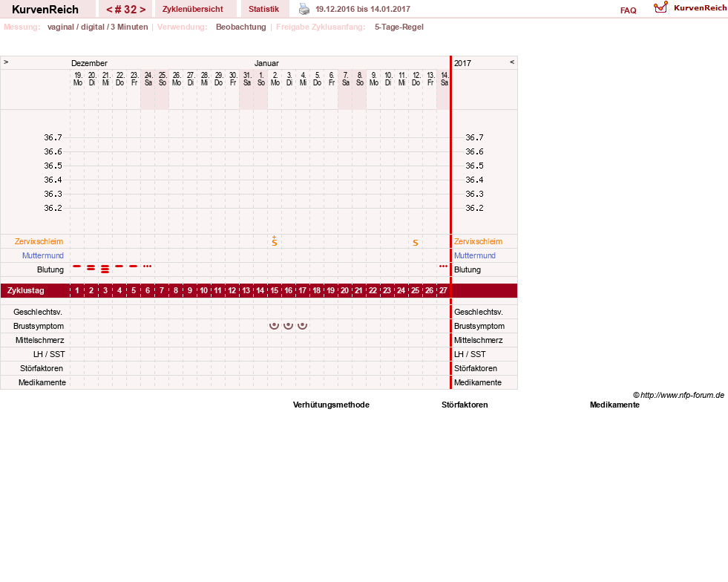Screen dimensions: 728x582
Task: Click the Dezember month label
Action: click(x=89, y=63)
